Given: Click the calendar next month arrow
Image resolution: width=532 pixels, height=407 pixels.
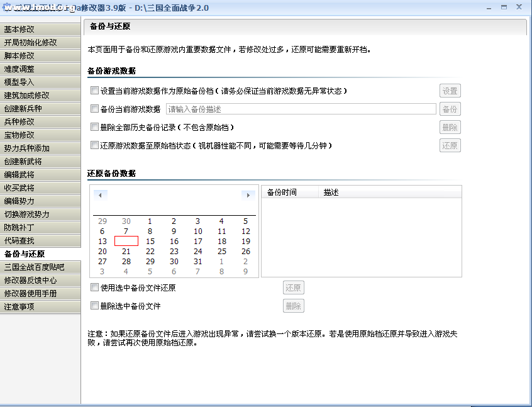Looking at the screenshot, I should tap(248, 195).
